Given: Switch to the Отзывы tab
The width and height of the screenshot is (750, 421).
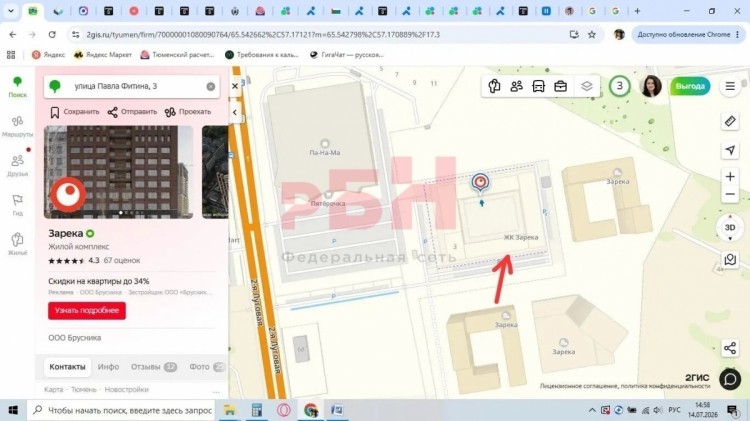Looking at the screenshot, I should (x=154, y=367).
